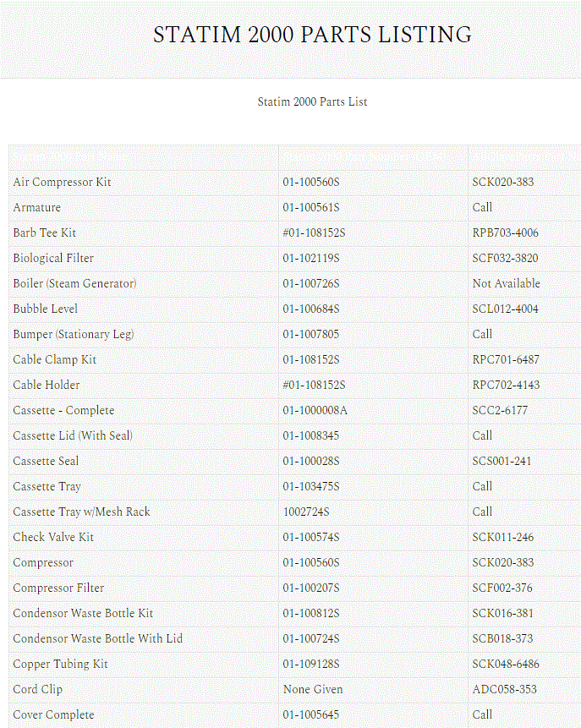This screenshot has height=728, width=581.
Task: Click alternate part SCS001-241
Action: (502, 461)
